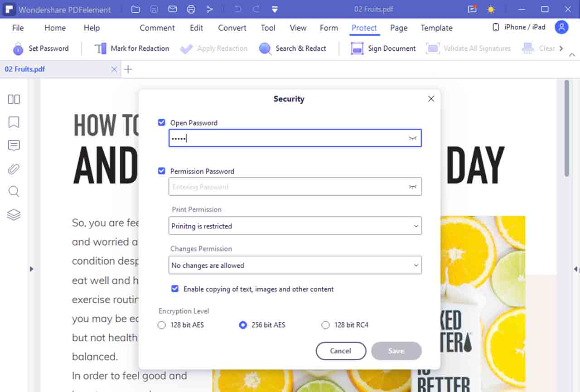Image resolution: width=580 pixels, height=392 pixels.
Task: Open the user account avatar
Action: pyautogui.click(x=561, y=27)
